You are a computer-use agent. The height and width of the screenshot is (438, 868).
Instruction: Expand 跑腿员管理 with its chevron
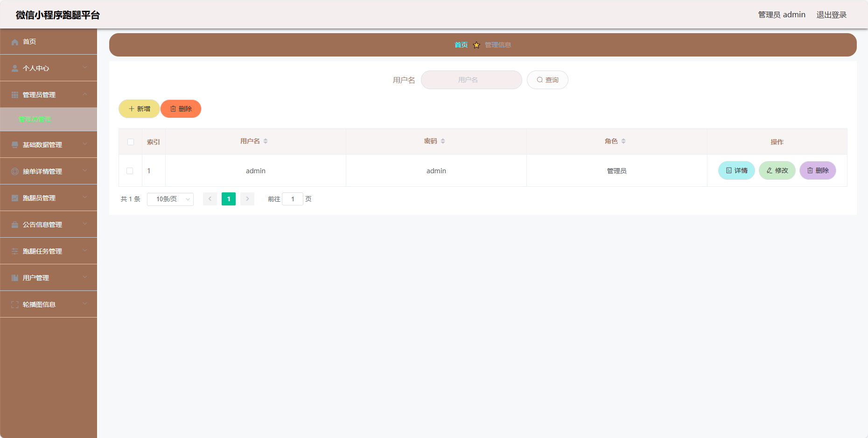pyautogui.click(x=85, y=197)
